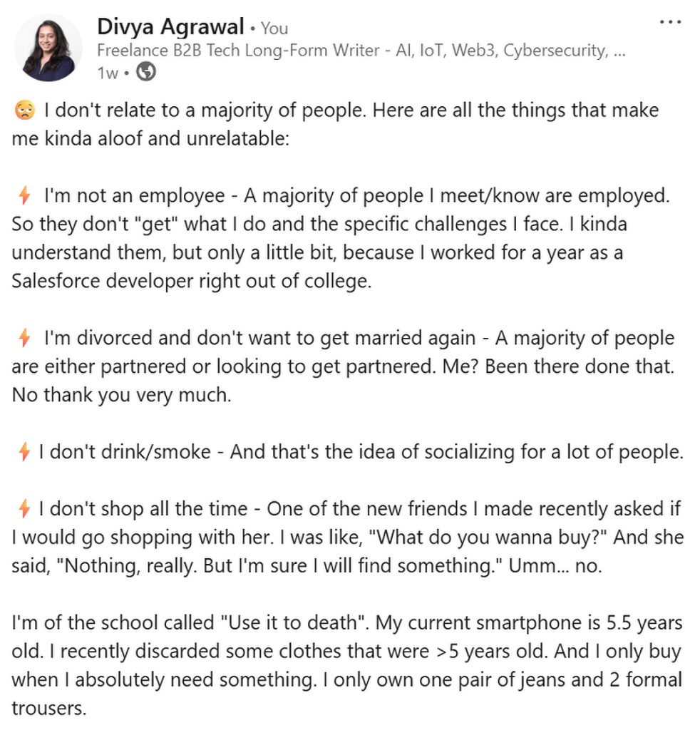Click the Freelance B2B Tech Writer headline
700x730 pixels.
click(x=361, y=51)
